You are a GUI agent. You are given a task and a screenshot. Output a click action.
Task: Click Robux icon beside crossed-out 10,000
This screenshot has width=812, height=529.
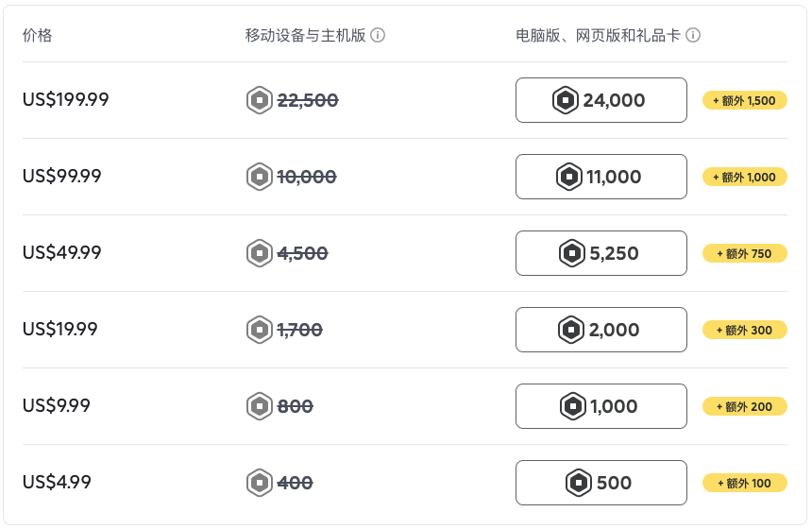pyautogui.click(x=259, y=177)
